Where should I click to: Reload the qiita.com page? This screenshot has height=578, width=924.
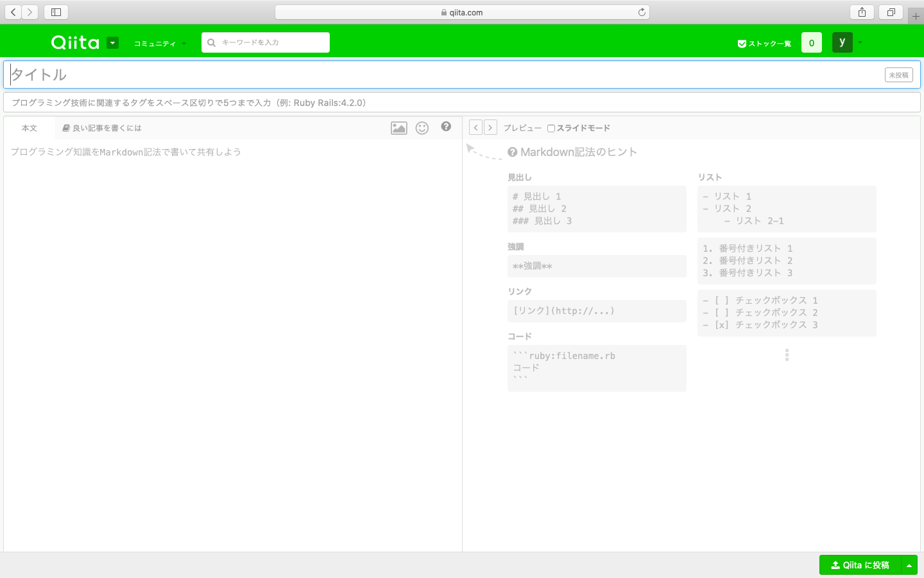click(642, 12)
